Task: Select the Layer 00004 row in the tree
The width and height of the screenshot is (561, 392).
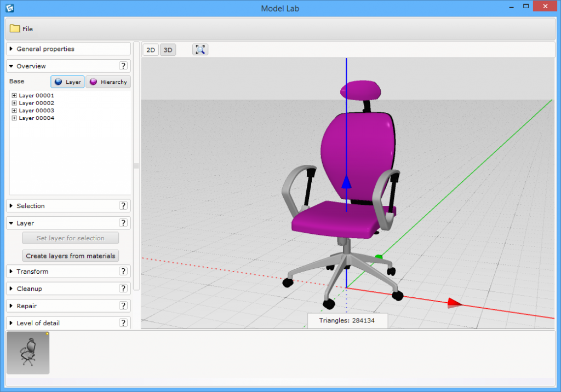Action: click(37, 118)
